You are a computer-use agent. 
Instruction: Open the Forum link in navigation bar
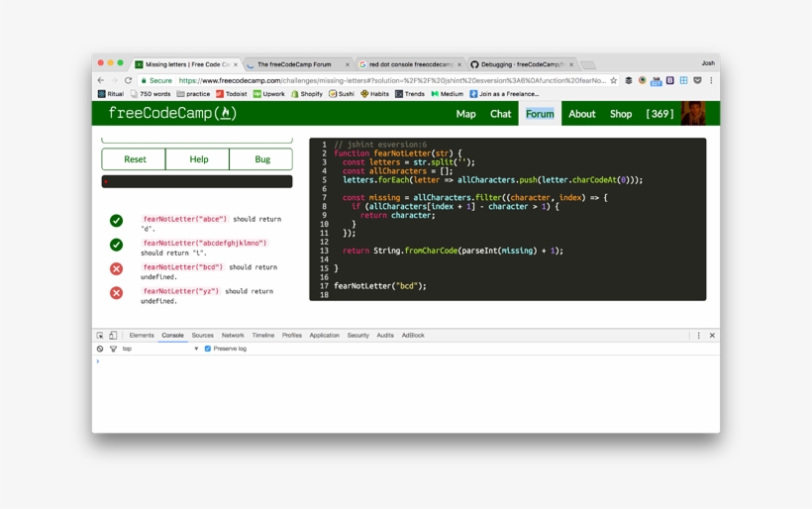click(x=540, y=114)
